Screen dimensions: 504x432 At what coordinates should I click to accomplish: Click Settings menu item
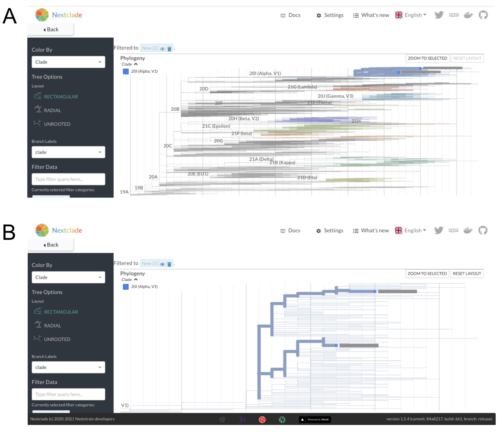pos(329,15)
